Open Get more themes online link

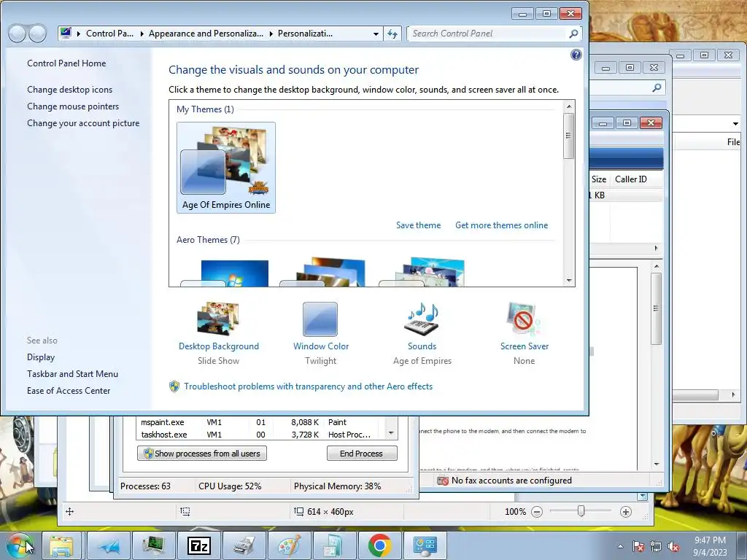tap(502, 225)
